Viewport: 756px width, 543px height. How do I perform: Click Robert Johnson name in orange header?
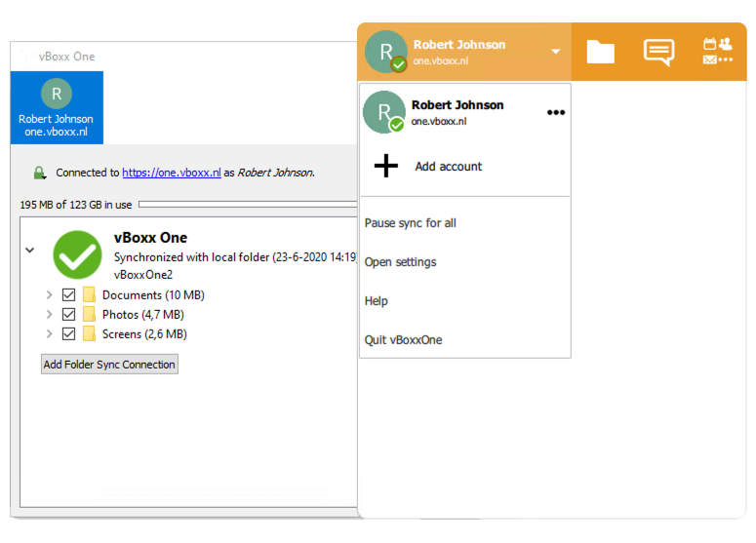point(459,45)
